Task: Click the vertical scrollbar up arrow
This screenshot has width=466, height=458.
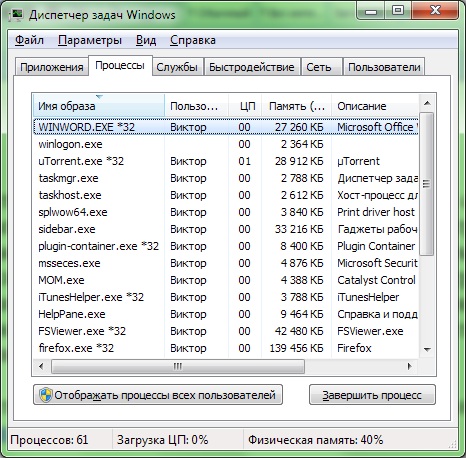Action: 427,103
